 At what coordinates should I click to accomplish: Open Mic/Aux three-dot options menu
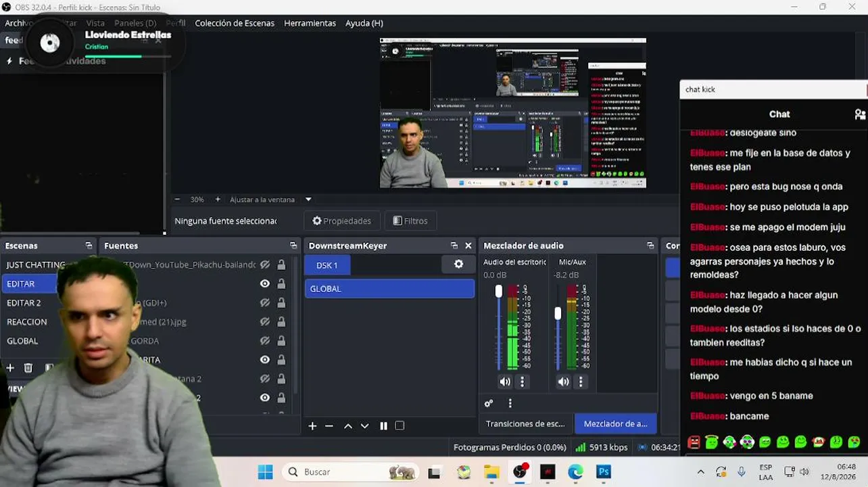580,382
